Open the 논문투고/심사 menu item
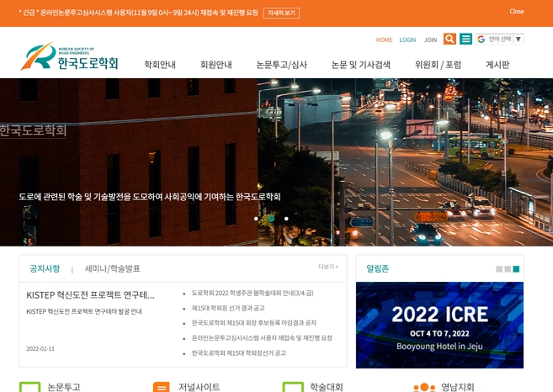 coord(282,65)
